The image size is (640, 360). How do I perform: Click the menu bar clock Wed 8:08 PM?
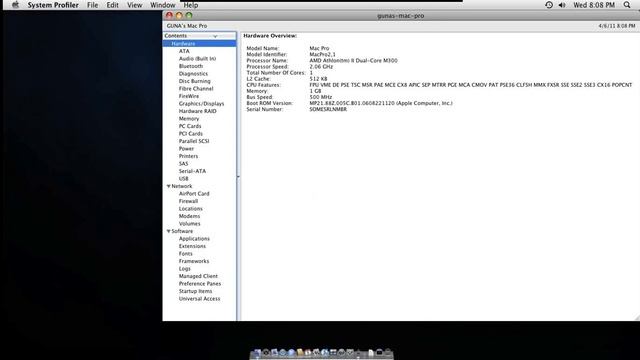point(594,5)
